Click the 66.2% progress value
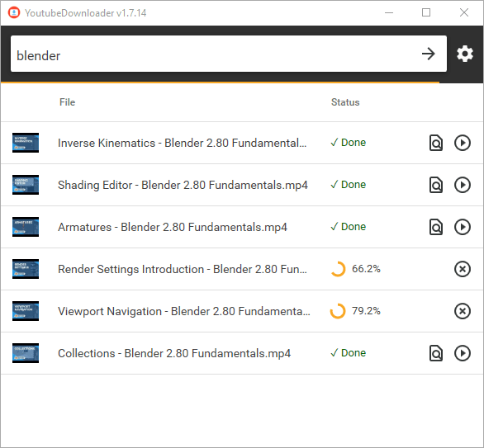Image resolution: width=484 pixels, height=448 pixels. pos(366,269)
